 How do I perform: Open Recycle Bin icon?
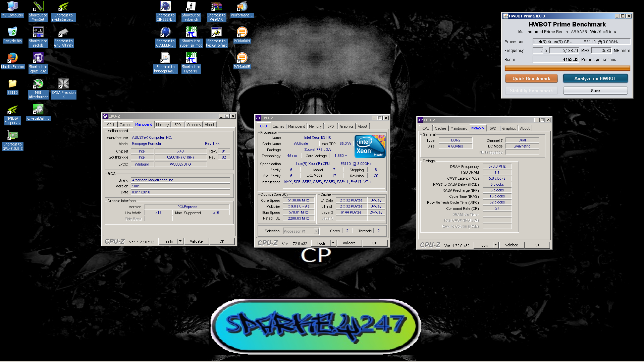pos(12,35)
